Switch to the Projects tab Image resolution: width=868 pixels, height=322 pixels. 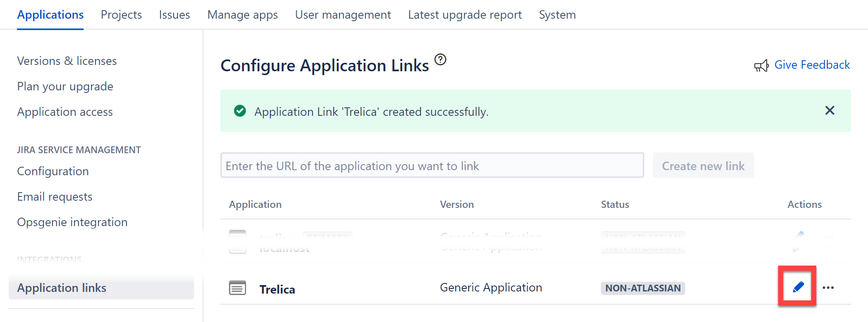(121, 15)
